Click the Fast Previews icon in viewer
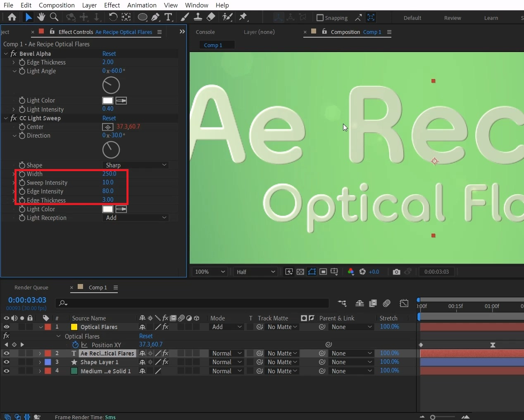This screenshot has width=524, height=420. pyautogui.click(x=289, y=272)
